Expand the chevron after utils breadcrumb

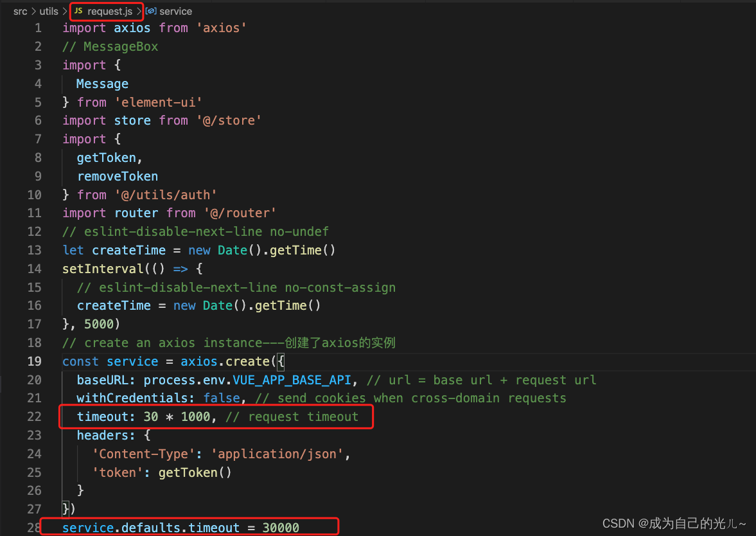(65, 11)
